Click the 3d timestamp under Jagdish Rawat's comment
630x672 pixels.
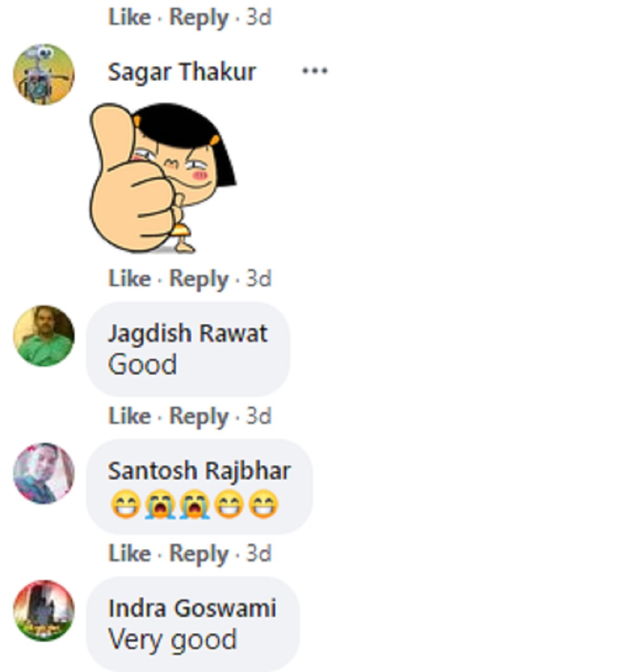[259, 416]
